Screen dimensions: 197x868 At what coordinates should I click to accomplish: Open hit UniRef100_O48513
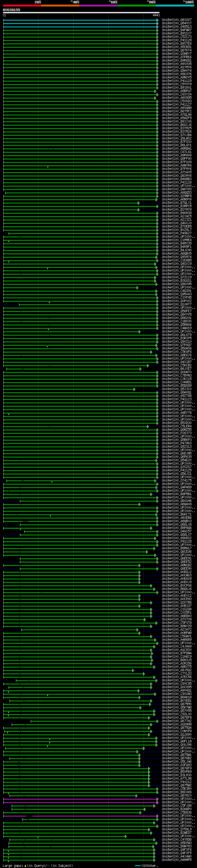(x=177, y=26)
